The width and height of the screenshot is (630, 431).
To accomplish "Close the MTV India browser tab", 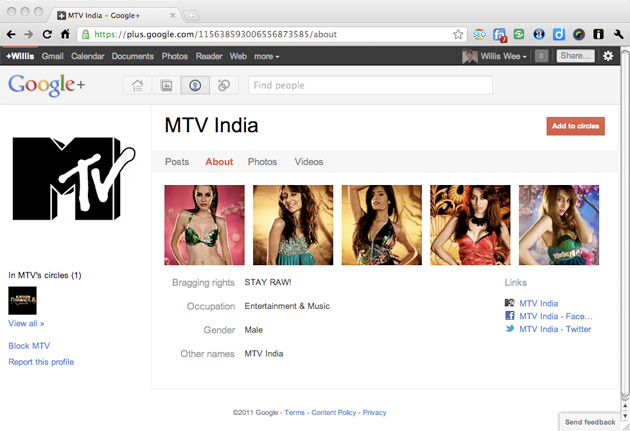I will tap(172, 16).
